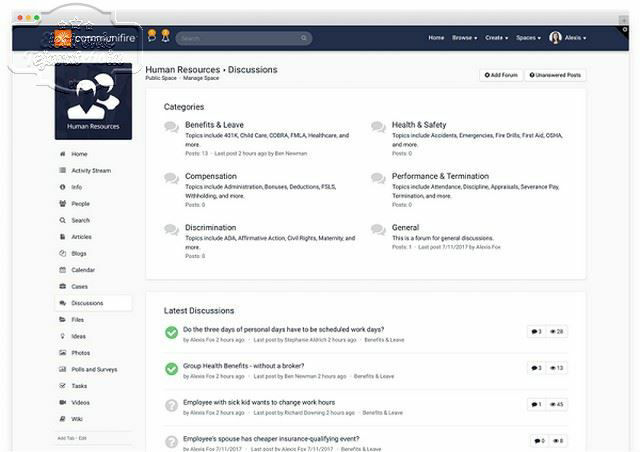Open People in the sidebar
Screen dimensions: 640x452
(80, 203)
